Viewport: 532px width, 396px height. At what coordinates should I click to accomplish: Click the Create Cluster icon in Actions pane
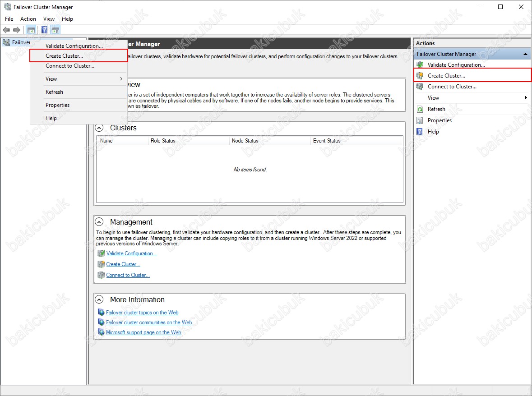pos(420,76)
